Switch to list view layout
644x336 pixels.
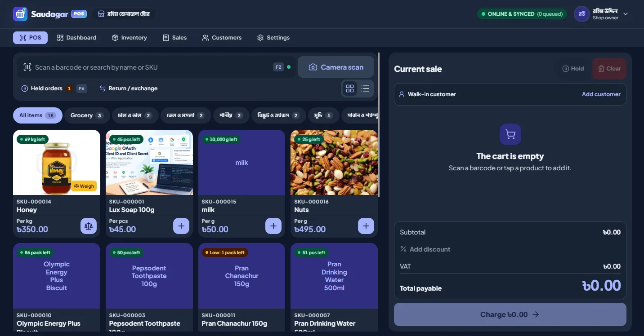click(365, 88)
